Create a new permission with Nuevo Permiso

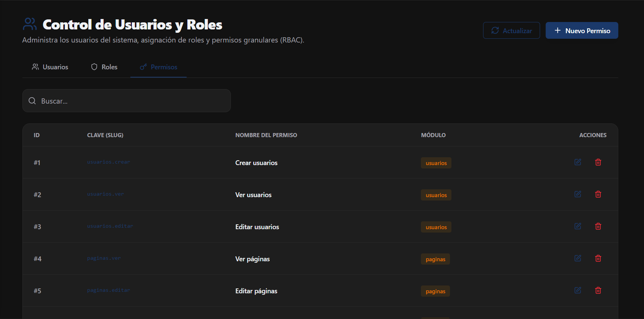point(582,31)
